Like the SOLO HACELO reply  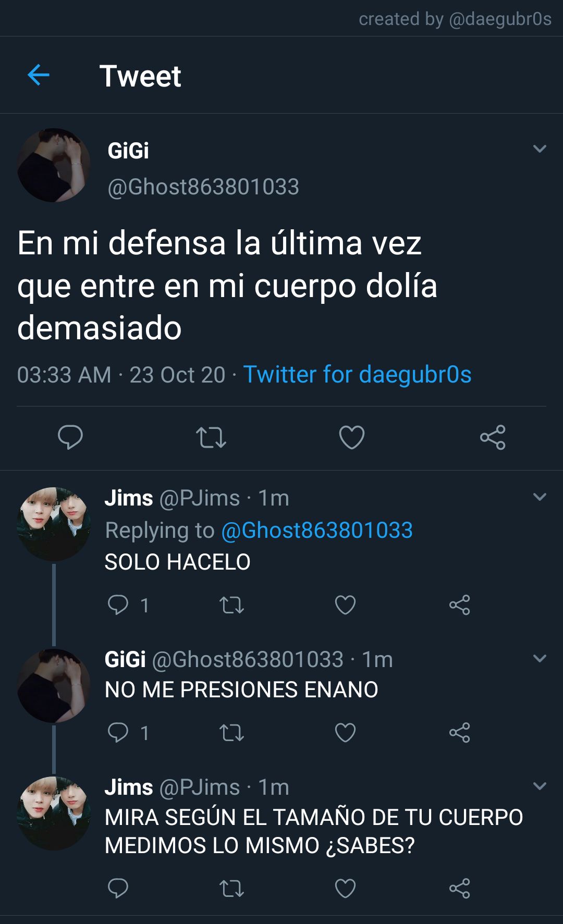(x=345, y=605)
